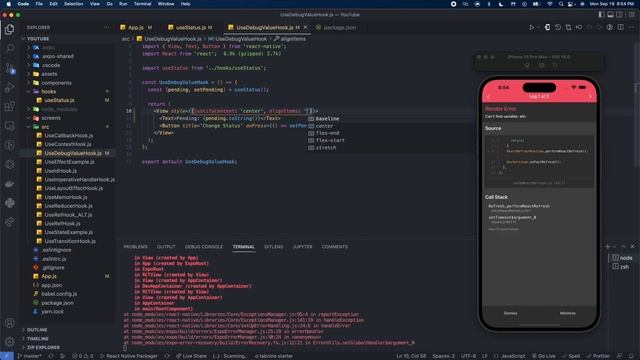Click the master branch in status bar
Viewport: 640px width, 360px height.
point(29,356)
